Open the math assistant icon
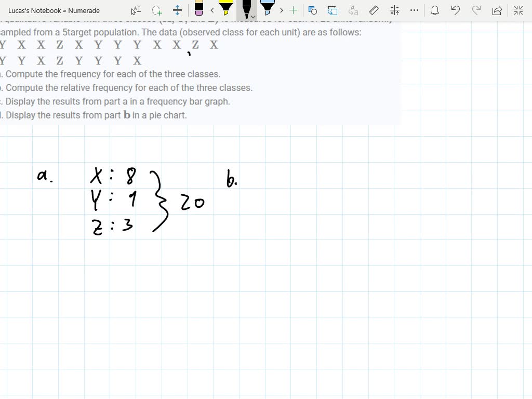 394,9
